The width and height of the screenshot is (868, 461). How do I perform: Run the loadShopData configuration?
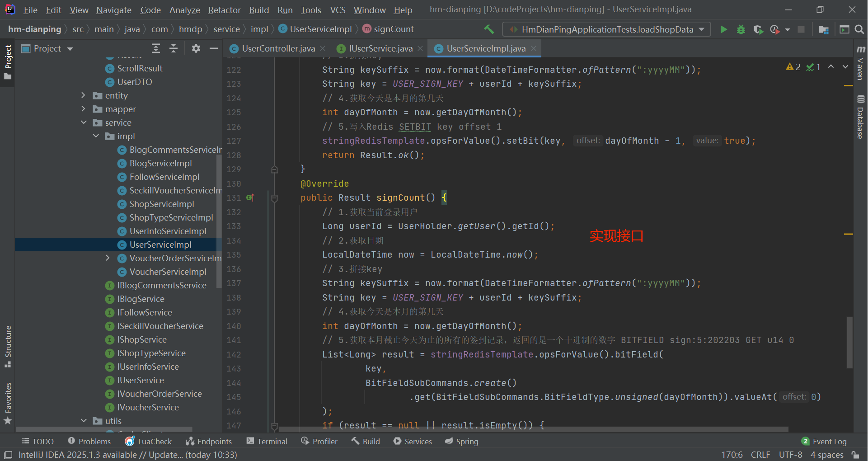pos(723,29)
